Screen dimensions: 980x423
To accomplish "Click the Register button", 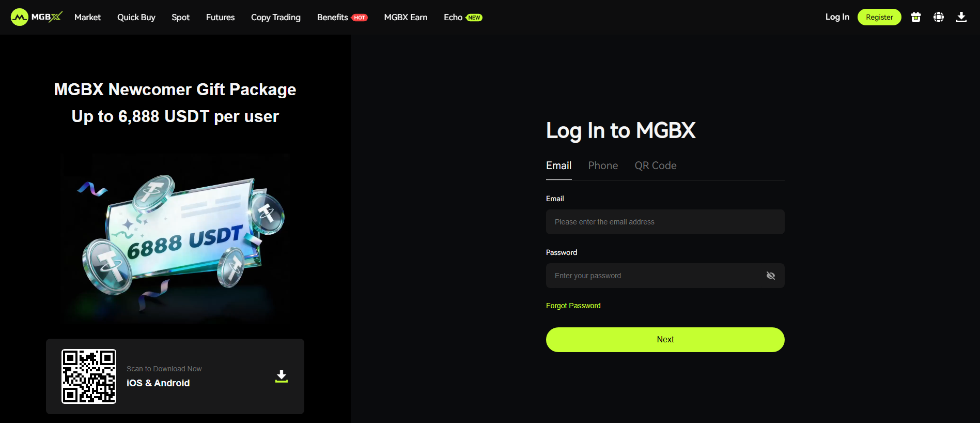I will [x=879, y=17].
